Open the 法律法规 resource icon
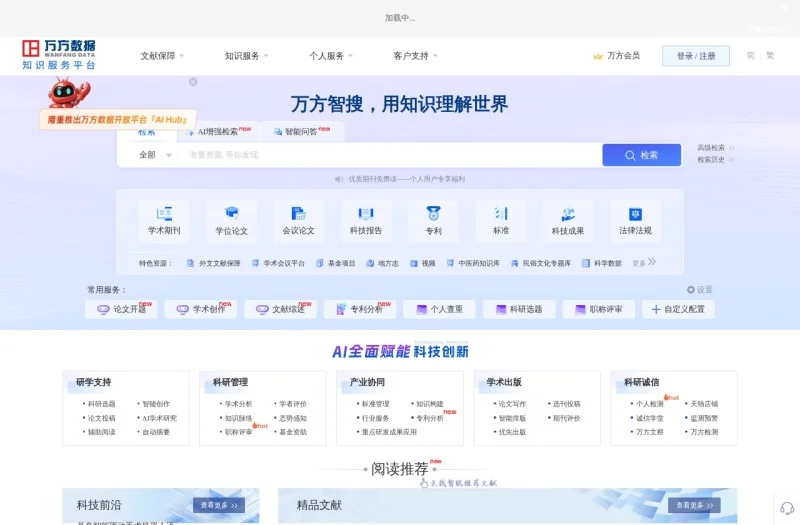The image size is (800, 525). [635, 220]
